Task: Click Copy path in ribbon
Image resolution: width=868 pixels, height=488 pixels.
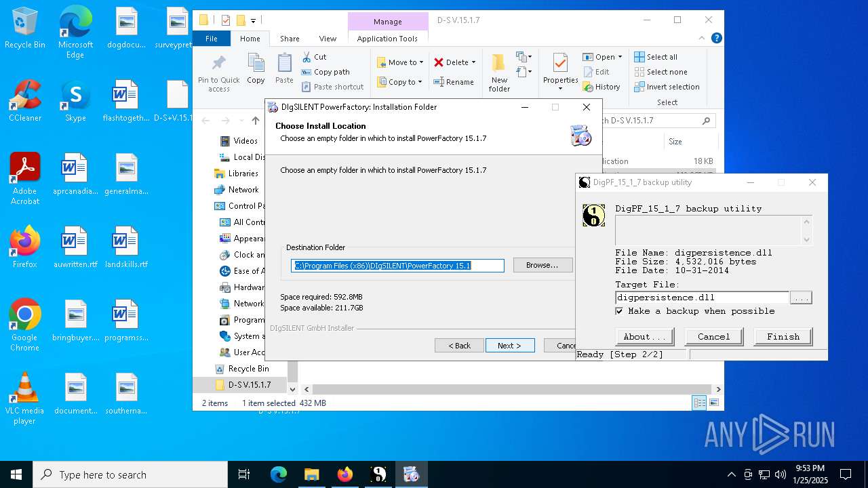Action: tap(325, 72)
